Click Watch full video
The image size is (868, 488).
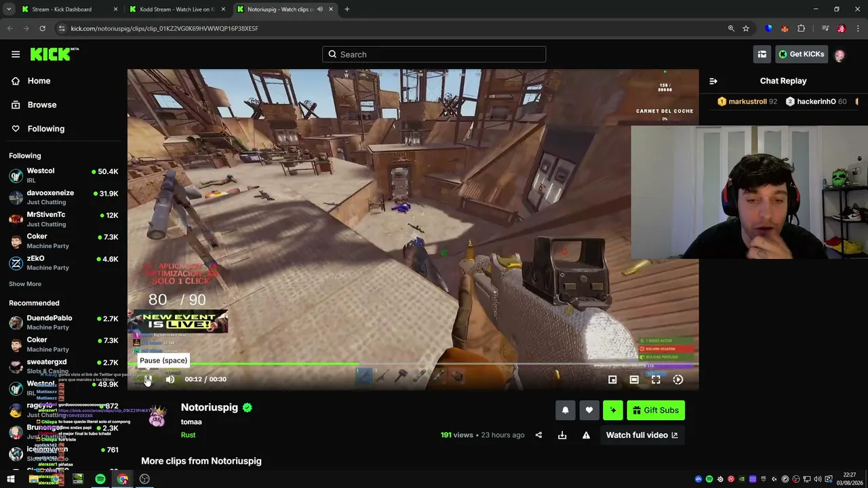pyautogui.click(x=642, y=435)
